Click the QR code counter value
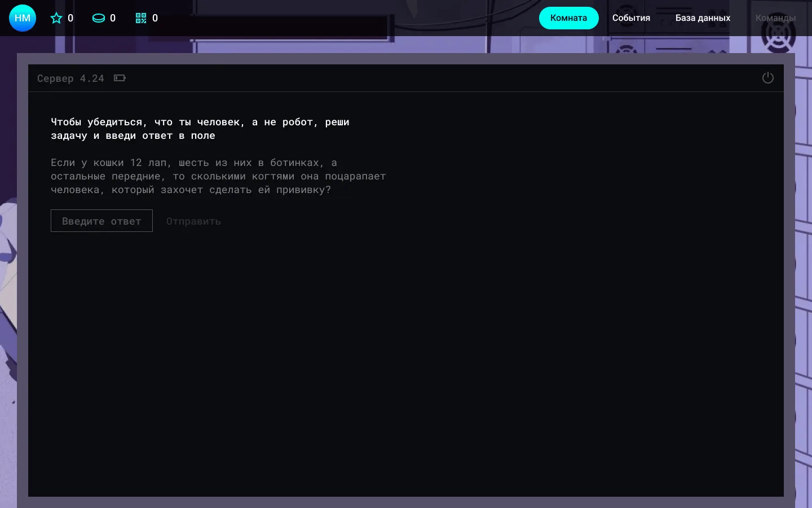 click(x=155, y=18)
